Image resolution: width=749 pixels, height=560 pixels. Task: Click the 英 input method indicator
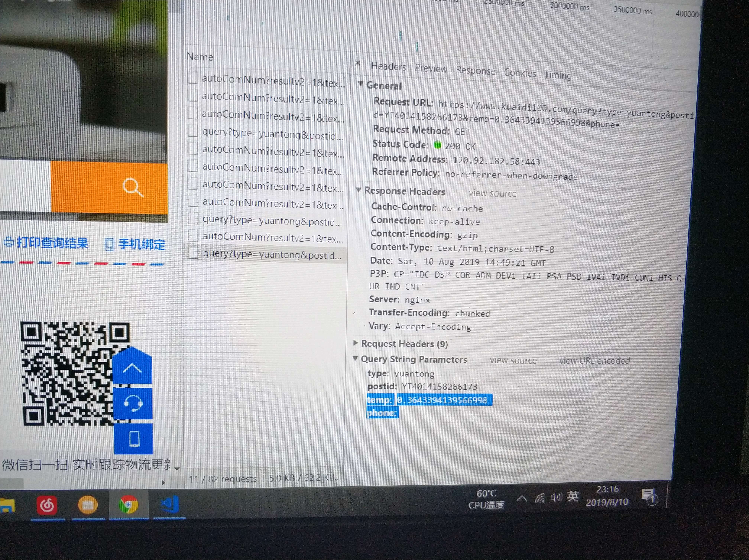(x=573, y=496)
